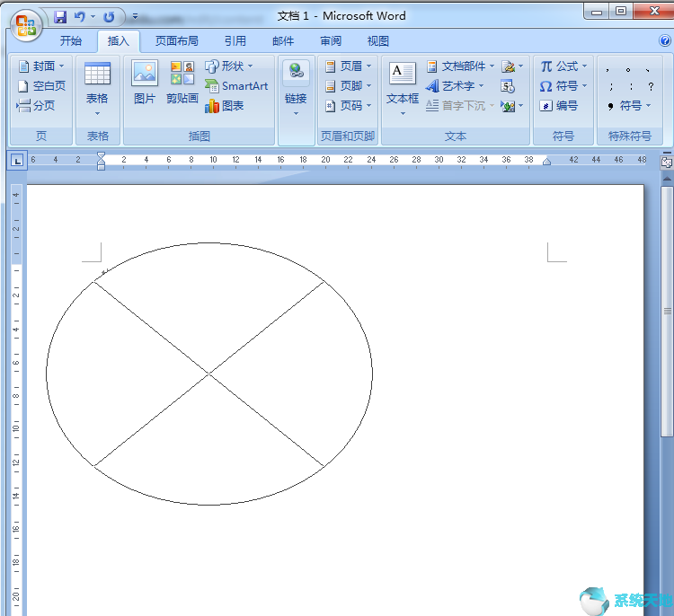The width and height of the screenshot is (674, 616).
Task: Click the tab stop selector on ruler
Action: (17, 161)
